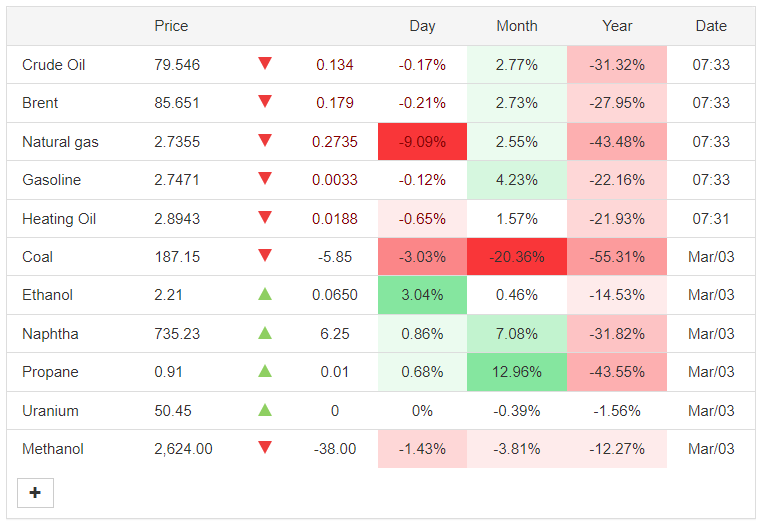The image size is (766, 529).
Task: Select the 6.25 change value
Action: (335, 334)
